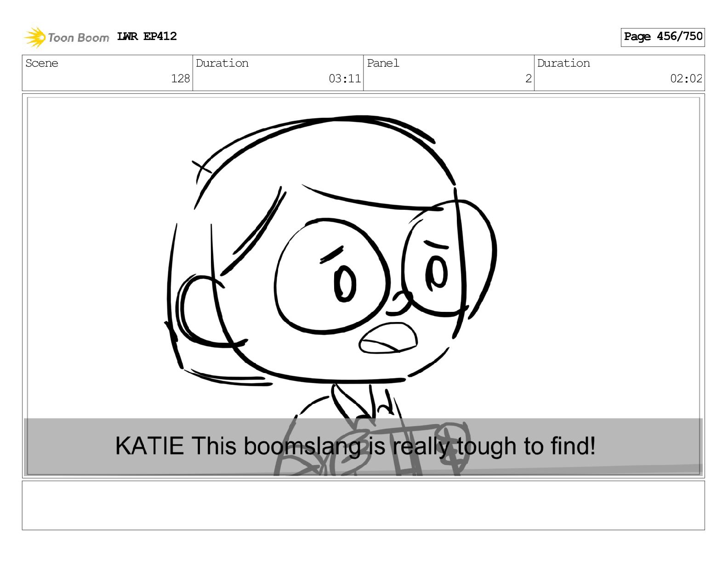Click the caption 'KATIE This boomslang is really tough to find!'
Image resolution: width=728 pixels, height=563 pixels.
coord(355,446)
